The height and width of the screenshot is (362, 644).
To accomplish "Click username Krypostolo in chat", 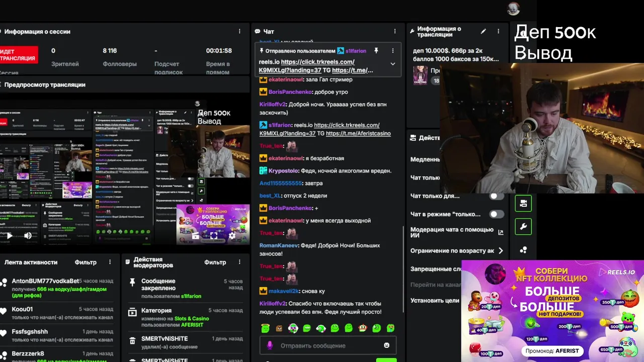I will 283,171.
